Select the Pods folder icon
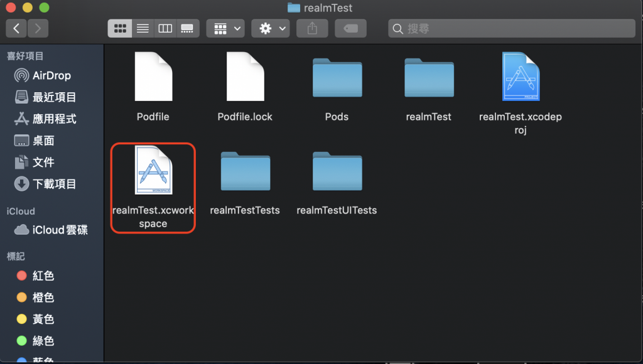This screenshot has width=643, height=364. 337,77
